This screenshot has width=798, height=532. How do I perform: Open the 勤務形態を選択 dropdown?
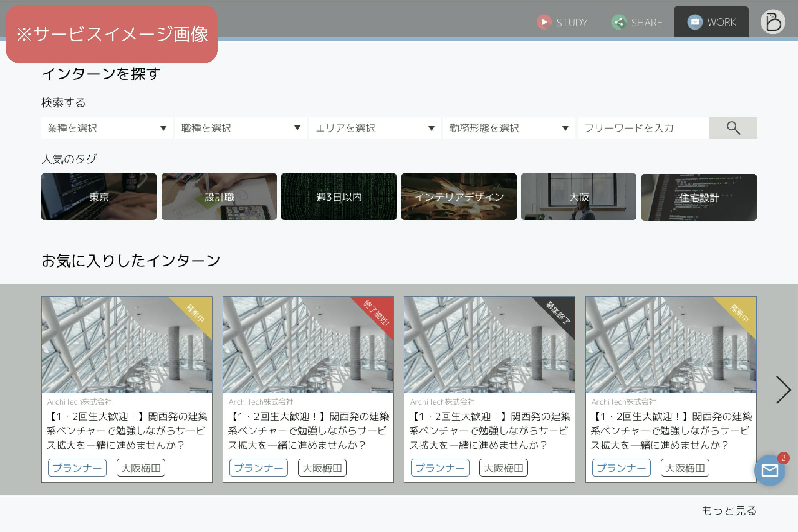coord(508,128)
